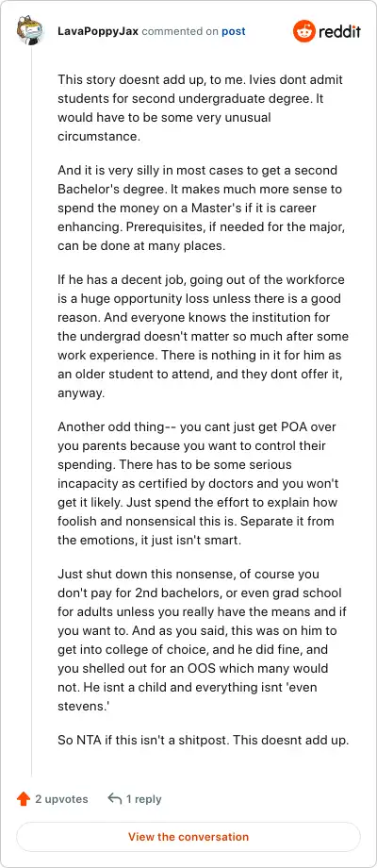377x868 pixels.
Task: Click the "commented on" text
Action: (x=180, y=31)
